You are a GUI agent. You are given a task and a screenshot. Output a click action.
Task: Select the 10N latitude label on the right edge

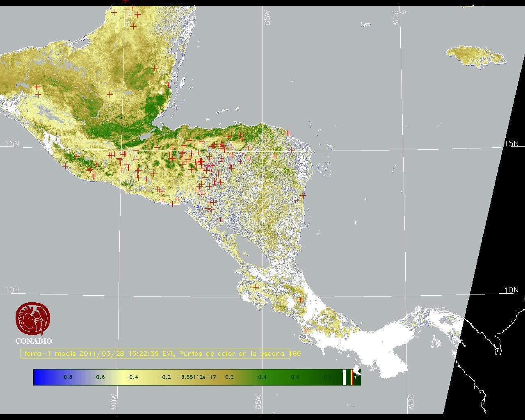[511, 290]
